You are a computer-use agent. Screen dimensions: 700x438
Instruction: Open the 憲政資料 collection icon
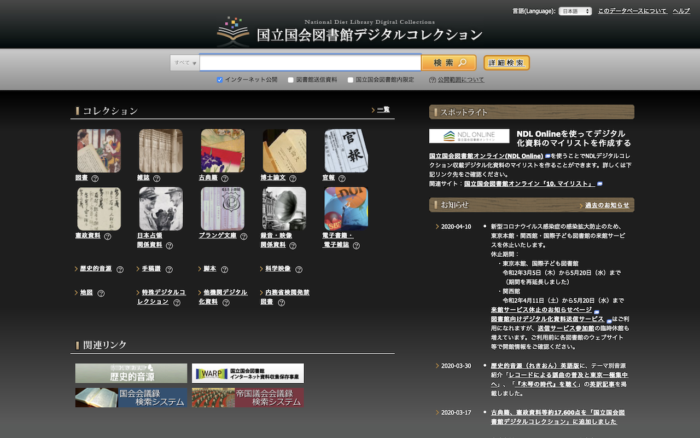tap(98, 208)
